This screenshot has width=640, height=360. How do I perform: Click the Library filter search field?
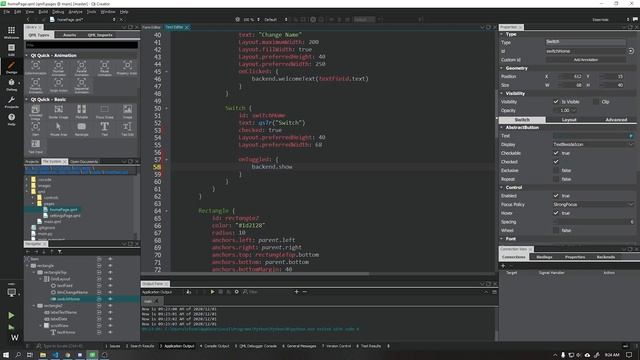82,45
